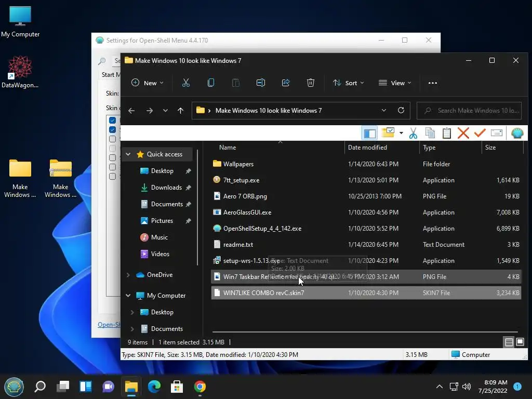This screenshot has height=399, width=532.
Task: Select Music in navigation pane
Action: click(x=159, y=237)
